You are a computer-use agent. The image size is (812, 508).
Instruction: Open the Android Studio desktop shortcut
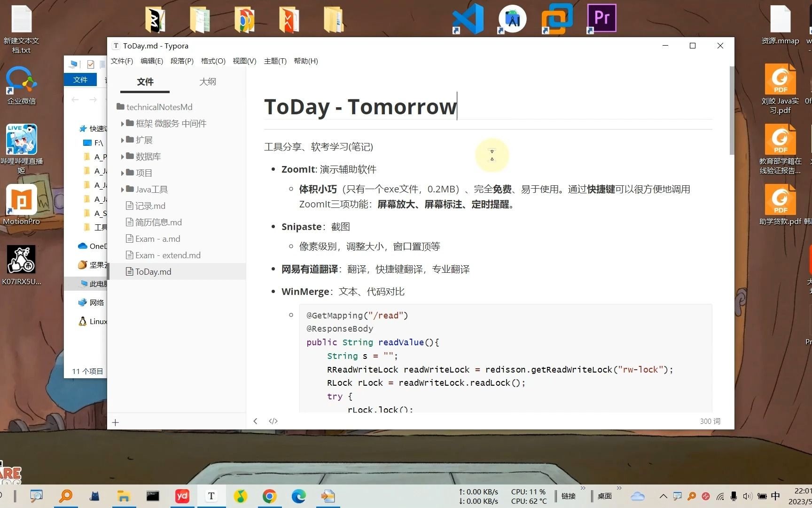coord(512,19)
